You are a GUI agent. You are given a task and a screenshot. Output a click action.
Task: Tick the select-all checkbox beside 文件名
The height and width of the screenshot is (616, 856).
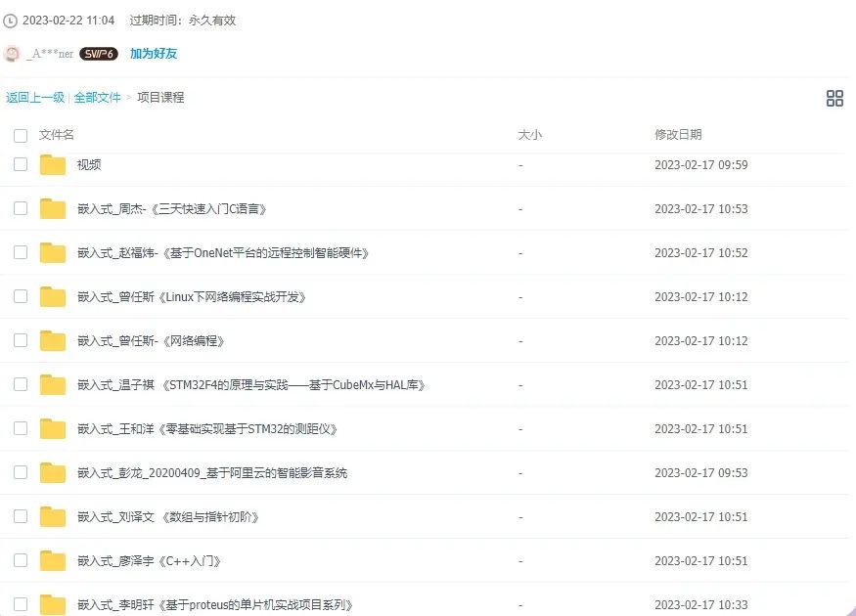[21, 135]
